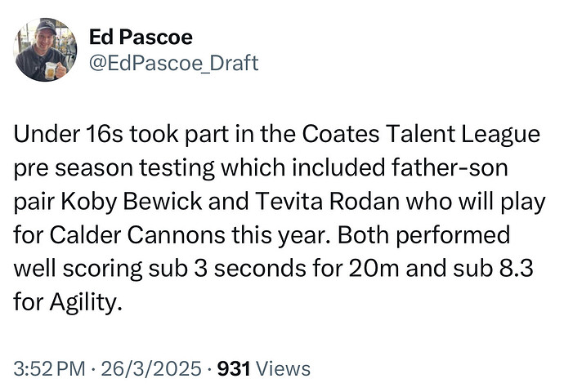
Task: Click the words Both performed
Action: [423, 236]
